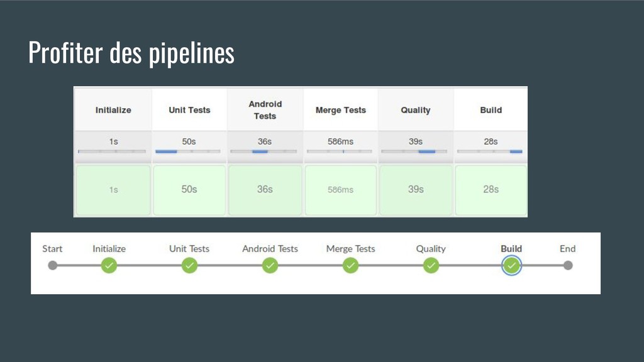Click the Quality average time progress bar
The image size is (644, 362).
pos(414,151)
